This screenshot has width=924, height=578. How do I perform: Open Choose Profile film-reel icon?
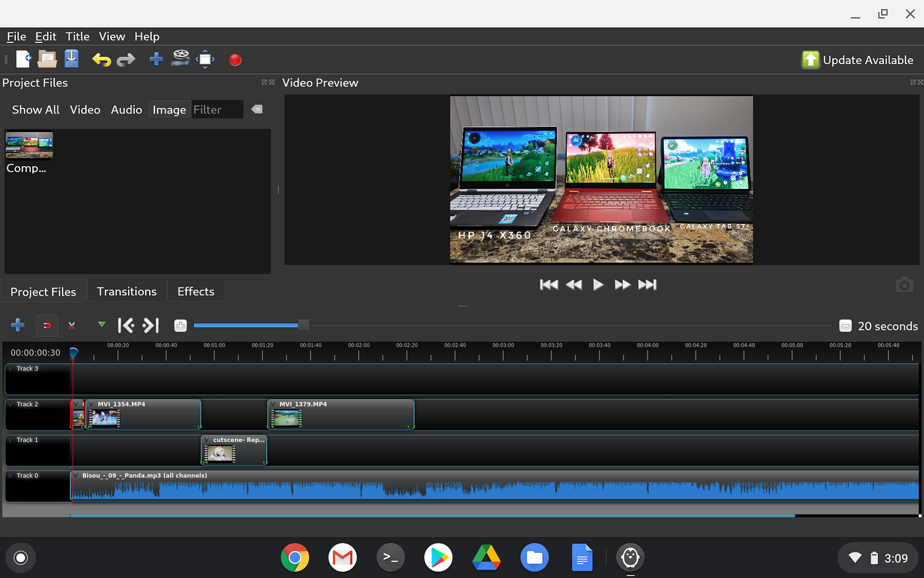pos(180,59)
